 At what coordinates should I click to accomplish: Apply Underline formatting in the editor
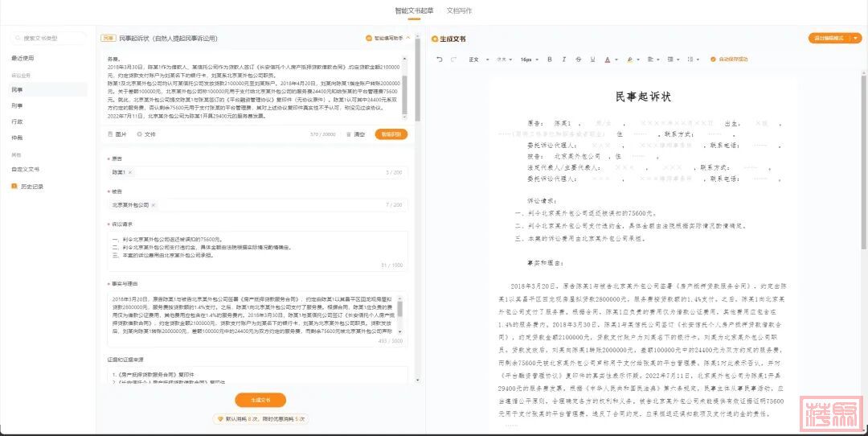point(592,60)
